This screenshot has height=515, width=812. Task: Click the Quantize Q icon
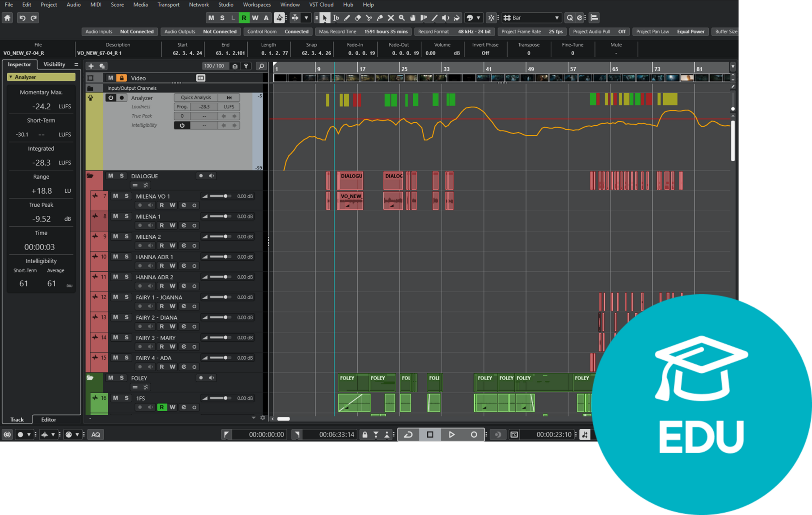(x=570, y=18)
